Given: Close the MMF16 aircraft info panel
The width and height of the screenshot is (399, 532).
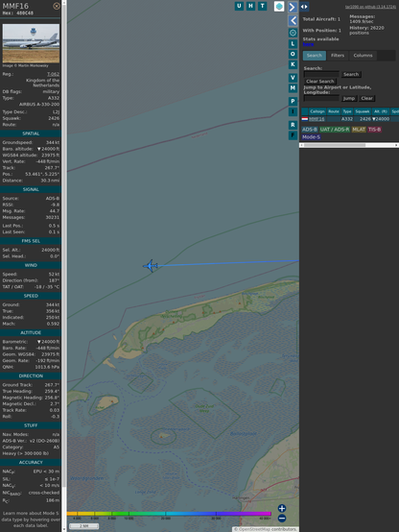Looking at the screenshot, I should point(57,6).
